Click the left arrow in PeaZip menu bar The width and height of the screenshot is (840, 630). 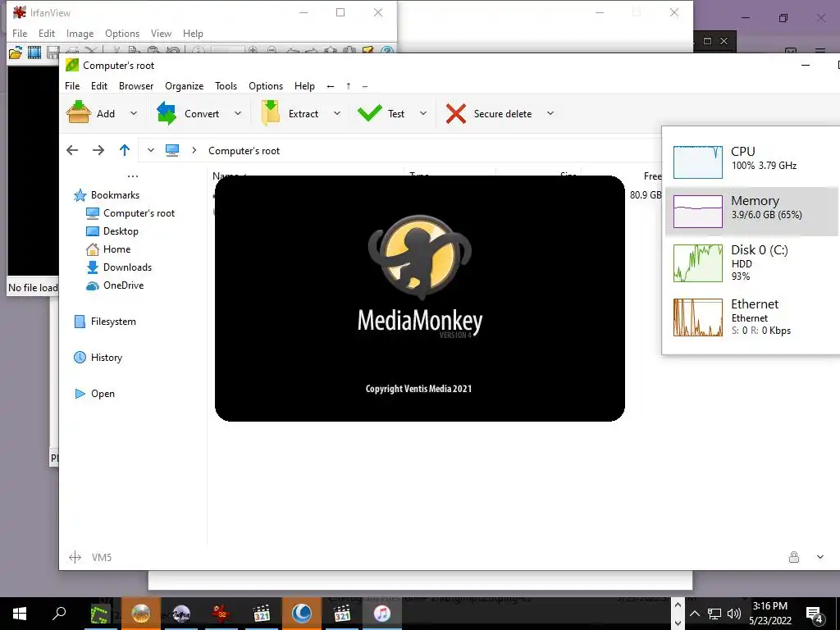331,86
